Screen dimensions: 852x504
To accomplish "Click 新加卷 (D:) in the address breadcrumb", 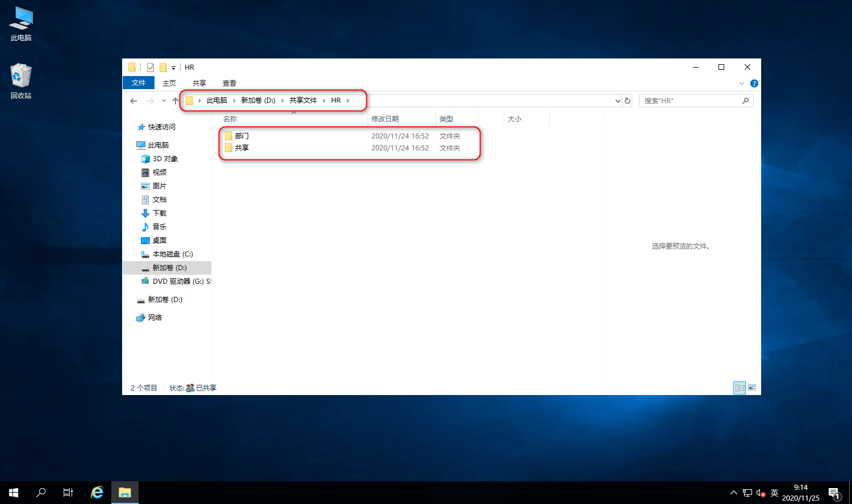I will click(x=258, y=100).
